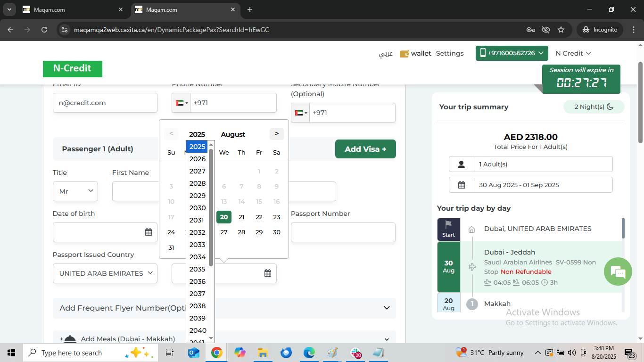The height and width of the screenshot is (362, 644).
Task: Open Passport Issued Country dropdown
Action: tap(105, 273)
